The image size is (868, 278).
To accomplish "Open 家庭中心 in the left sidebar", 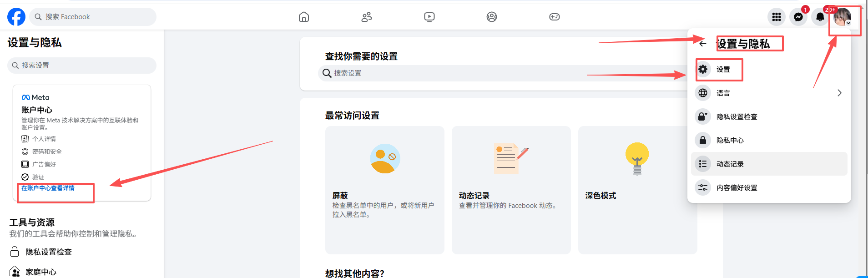I will (x=40, y=272).
